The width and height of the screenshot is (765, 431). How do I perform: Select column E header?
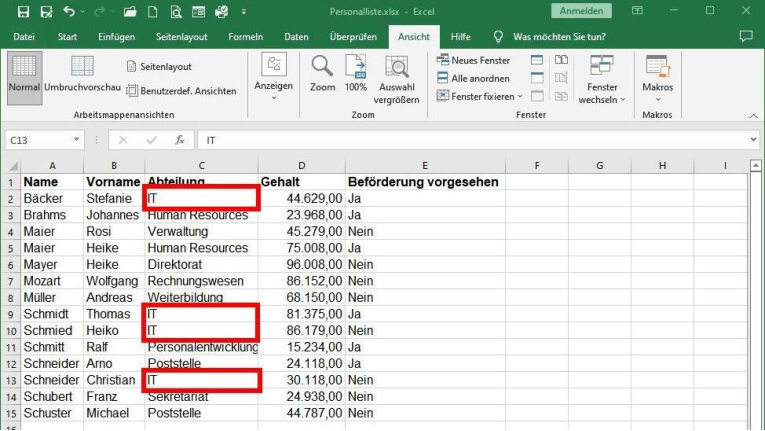pos(425,166)
